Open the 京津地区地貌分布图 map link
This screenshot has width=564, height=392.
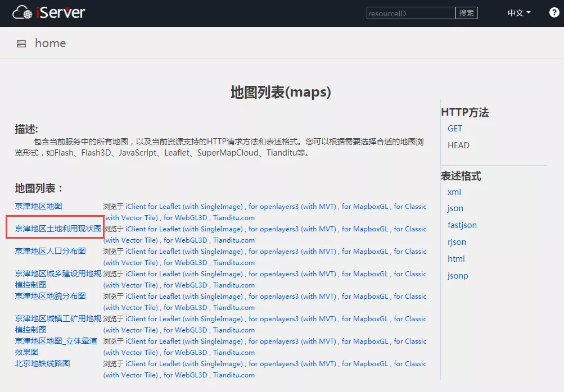click(51, 296)
